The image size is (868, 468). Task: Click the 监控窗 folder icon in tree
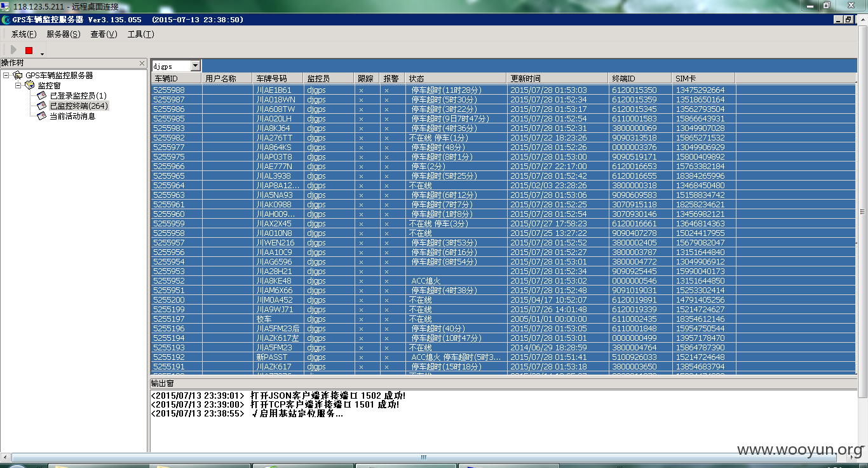tap(30, 85)
